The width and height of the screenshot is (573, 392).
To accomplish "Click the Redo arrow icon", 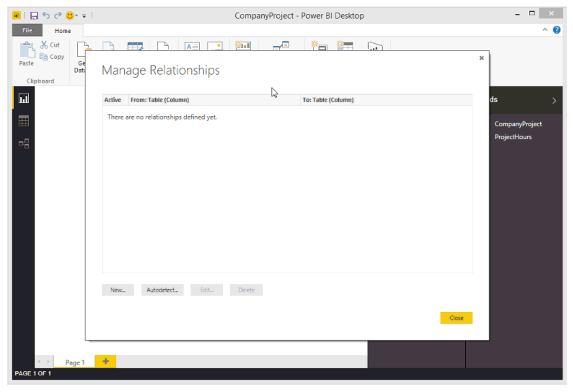I will click(x=57, y=15).
